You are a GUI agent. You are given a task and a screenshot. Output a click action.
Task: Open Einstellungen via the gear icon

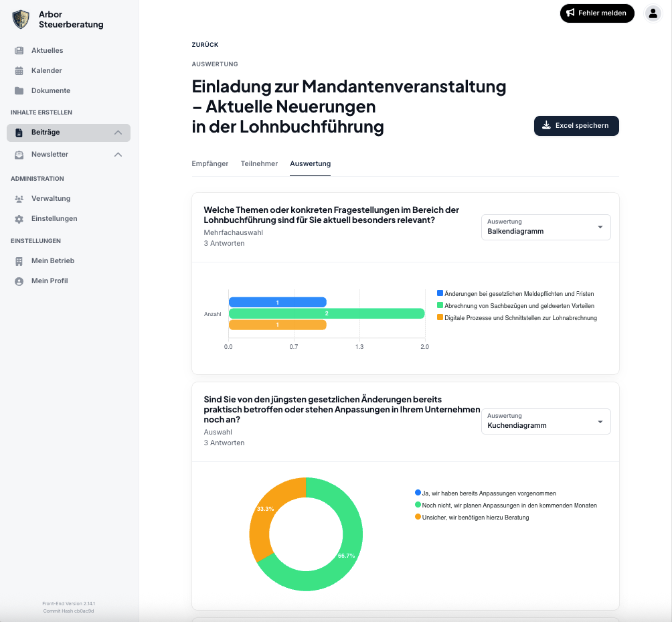click(x=19, y=218)
